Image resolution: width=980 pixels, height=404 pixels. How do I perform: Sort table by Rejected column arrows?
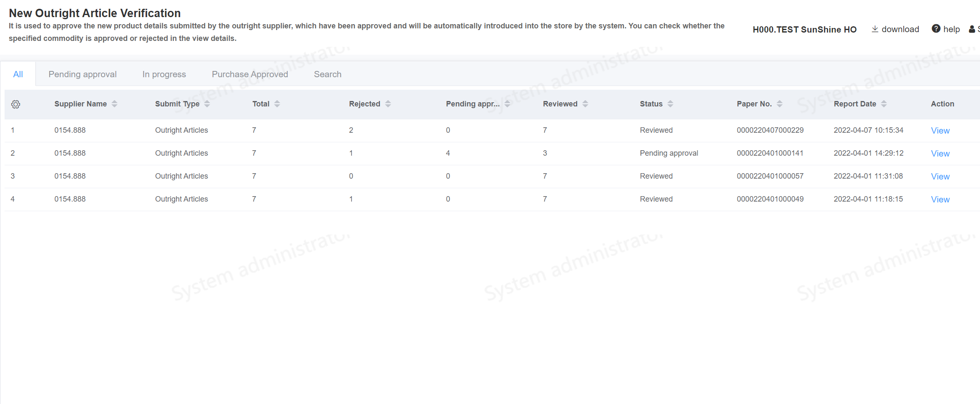(x=388, y=104)
